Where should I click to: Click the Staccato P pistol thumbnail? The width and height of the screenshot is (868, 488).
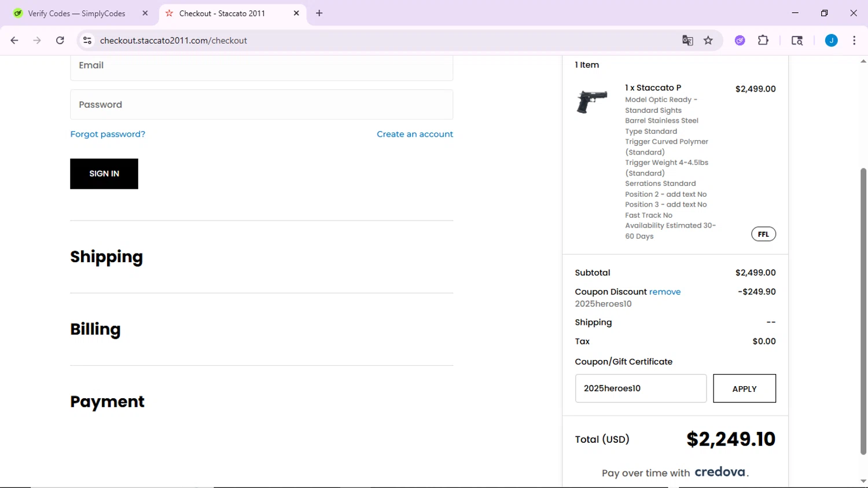592,101
